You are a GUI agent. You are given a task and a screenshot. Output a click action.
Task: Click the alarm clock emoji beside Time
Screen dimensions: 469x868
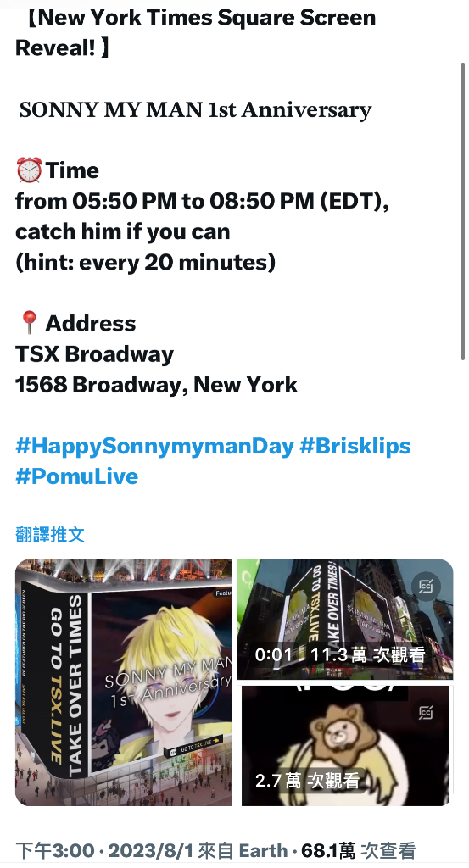(29, 170)
